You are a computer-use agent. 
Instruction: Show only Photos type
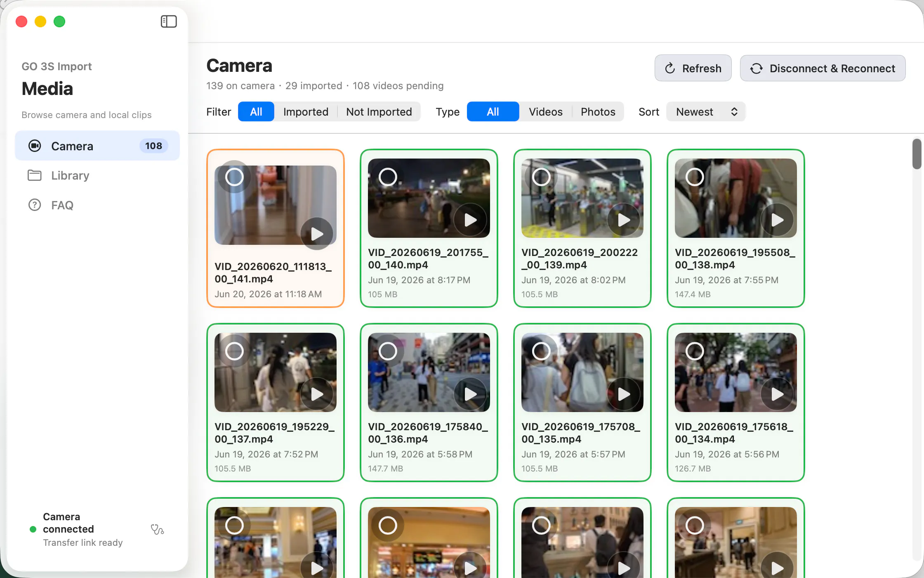(598, 112)
